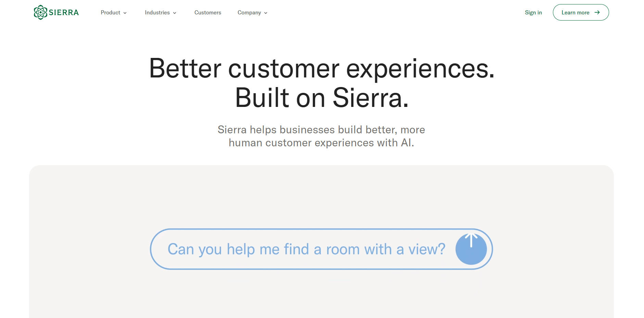Image resolution: width=644 pixels, height=318 pixels.
Task: Select the Industries chevron arrow
Action: point(175,13)
